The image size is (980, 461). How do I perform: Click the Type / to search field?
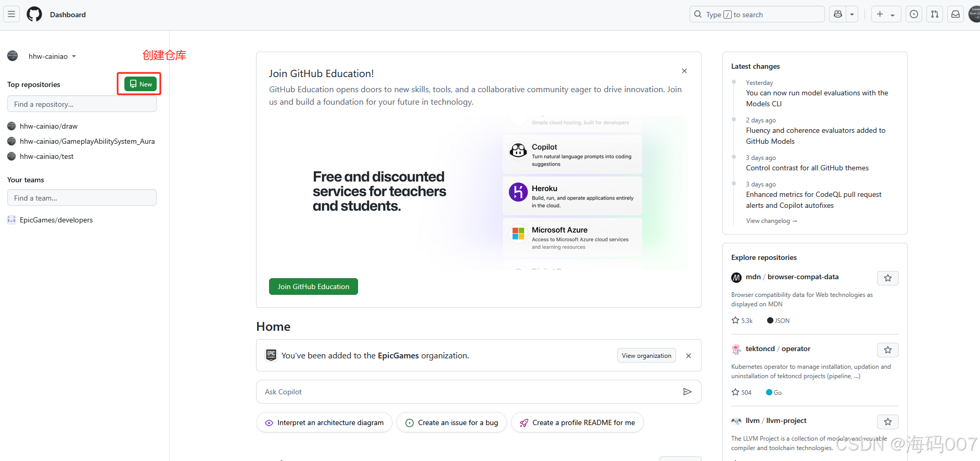point(757,14)
